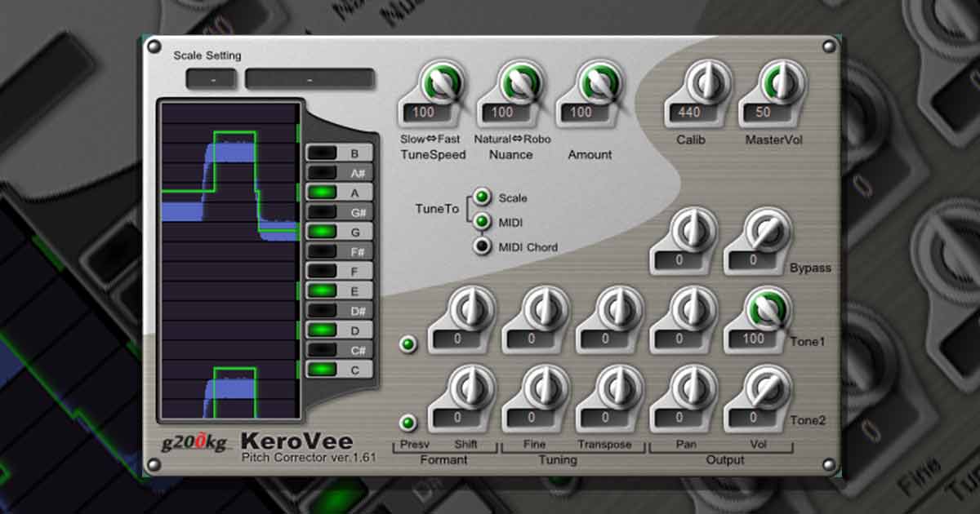Click the 'Output' section label
980x514 pixels.
pos(725,460)
